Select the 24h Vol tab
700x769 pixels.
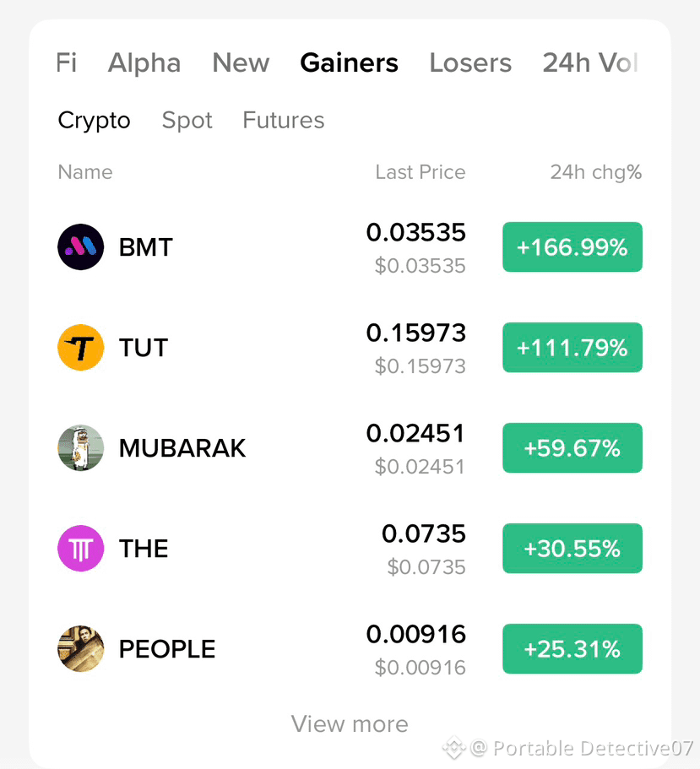pos(590,62)
